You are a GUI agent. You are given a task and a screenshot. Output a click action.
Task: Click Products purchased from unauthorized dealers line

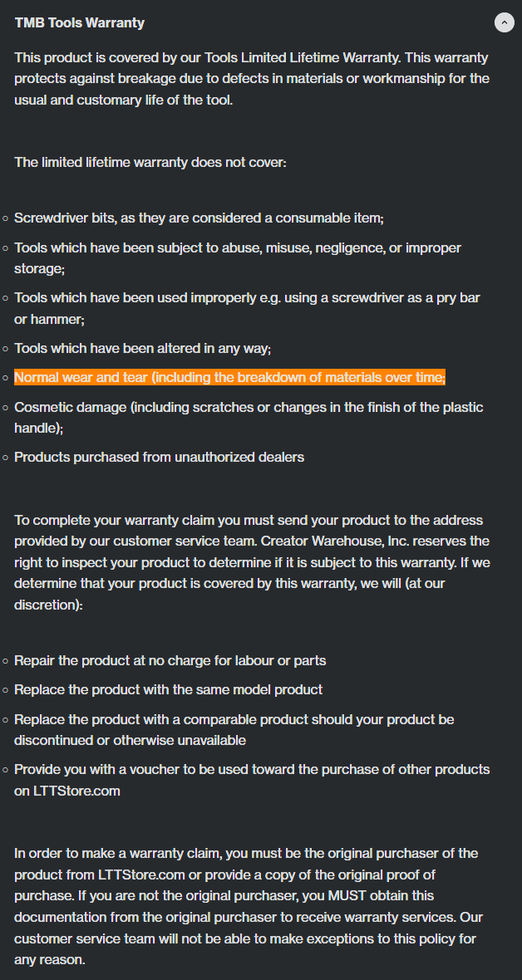tap(159, 457)
